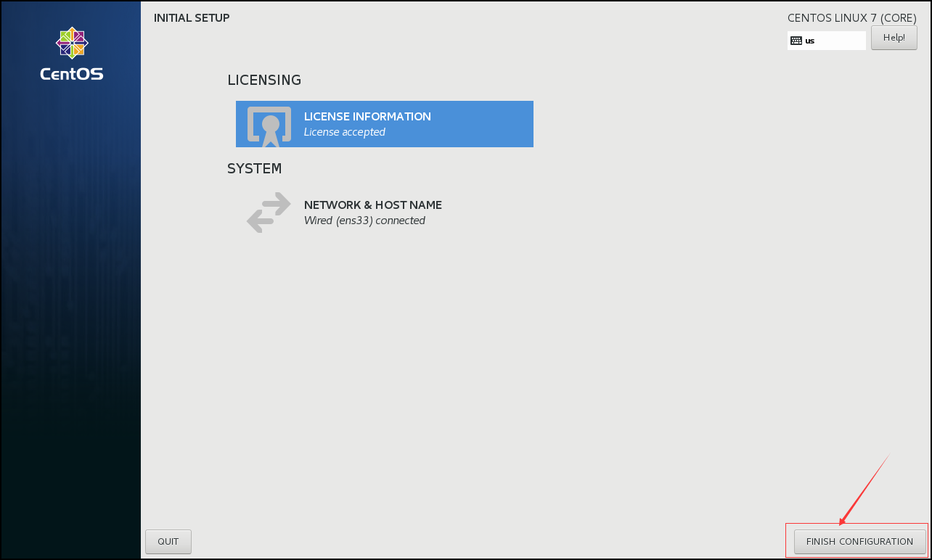Select the us keyboard layout indicator
Viewport: 932px width, 560px height.
point(827,41)
